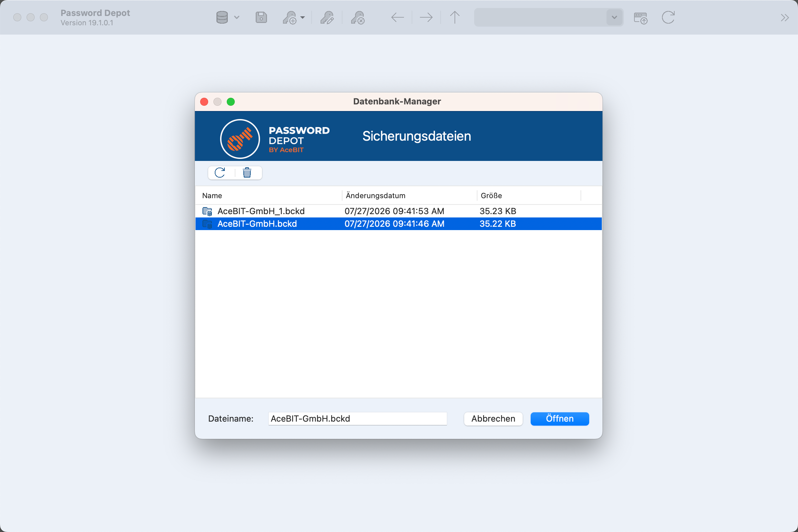Screen dimensions: 798x532
Task: Click the refresh icon in Datenbank-Manager
Action: click(220, 173)
